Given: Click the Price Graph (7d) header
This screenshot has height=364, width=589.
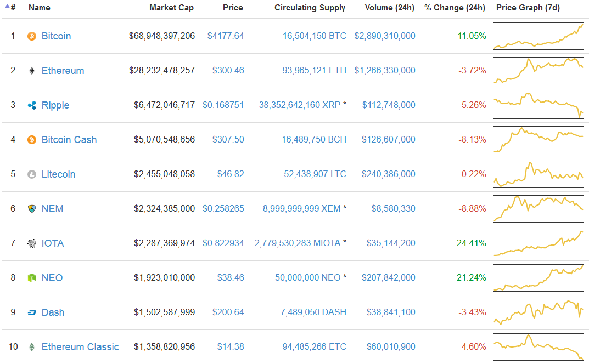Looking at the screenshot, I should click(x=528, y=8).
